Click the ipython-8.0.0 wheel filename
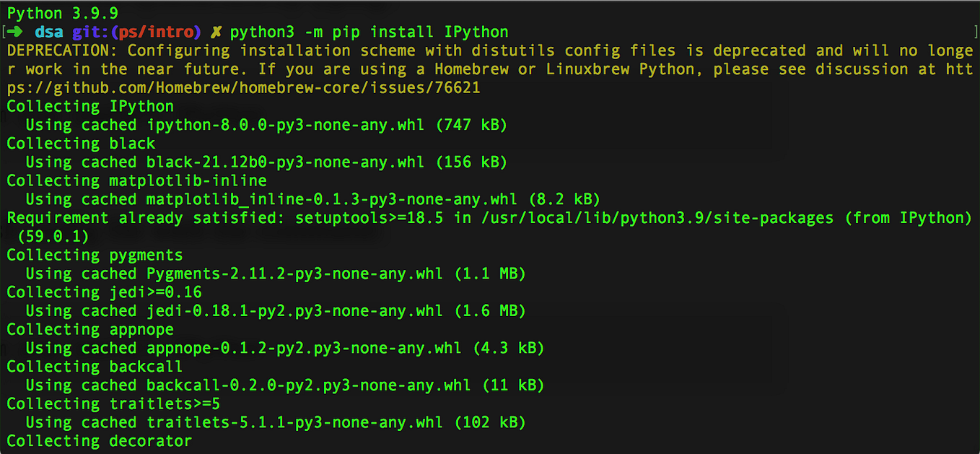Image resolution: width=980 pixels, height=454 pixels. click(x=286, y=125)
